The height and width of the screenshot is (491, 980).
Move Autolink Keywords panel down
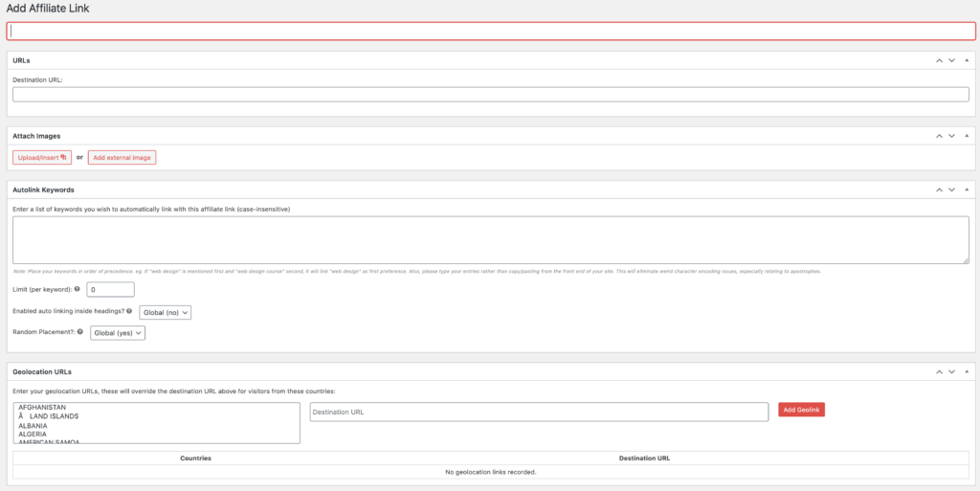(952, 190)
